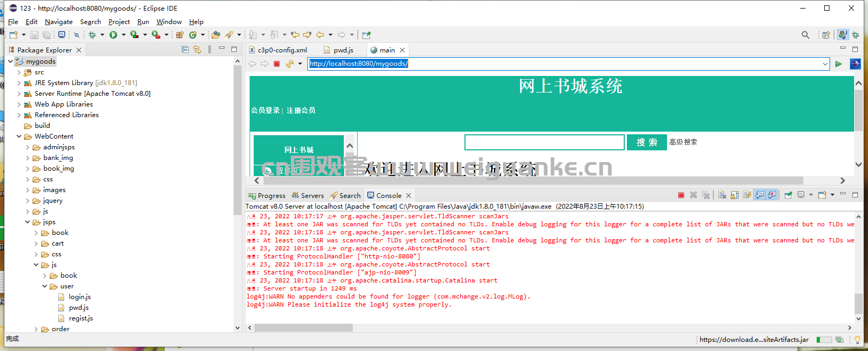This screenshot has height=351, width=868.
Task: Refresh the internal browser page
Action: point(290,64)
